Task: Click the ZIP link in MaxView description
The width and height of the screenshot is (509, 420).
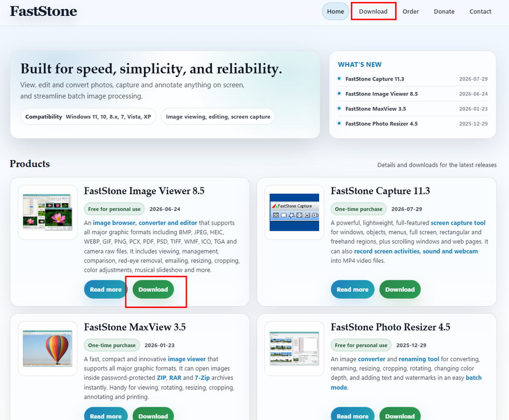Action: pyautogui.click(x=162, y=378)
